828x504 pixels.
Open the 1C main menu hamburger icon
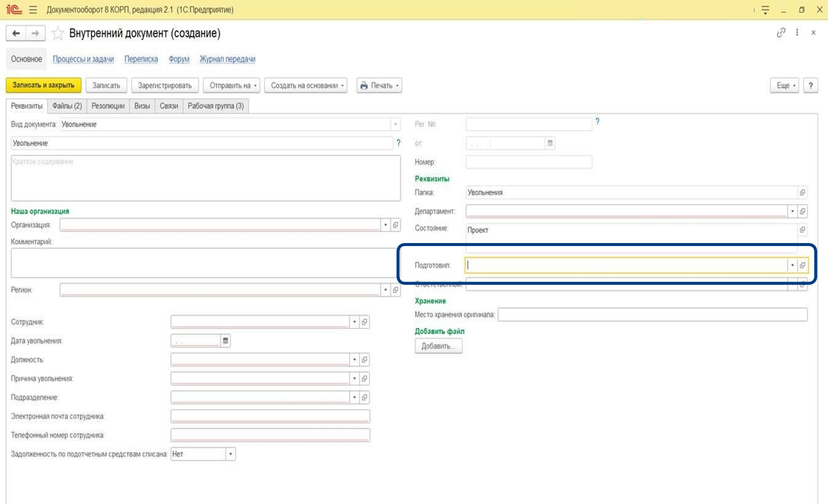[x=33, y=10]
